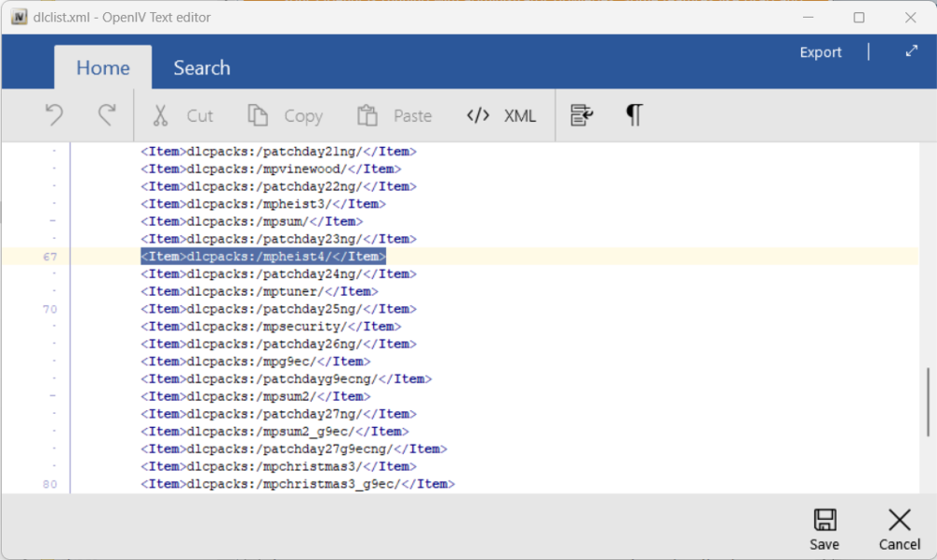Switch to the Search tab
937x560 pixels.
[201, 67]
